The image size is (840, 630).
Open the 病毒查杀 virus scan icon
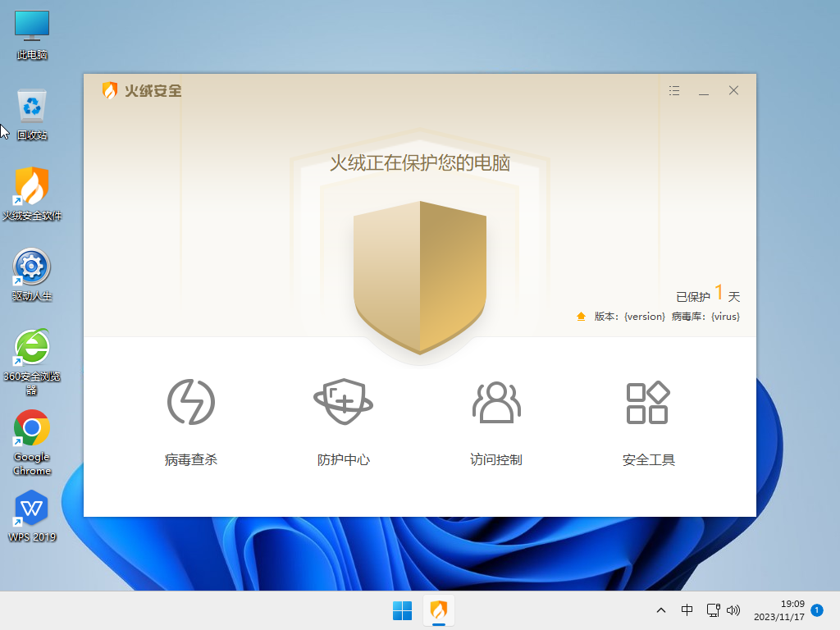click(x=191, y=402)
